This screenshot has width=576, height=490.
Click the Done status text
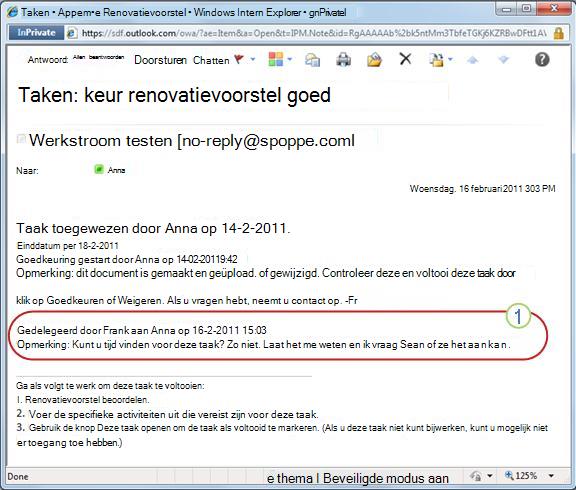(18, 477)
